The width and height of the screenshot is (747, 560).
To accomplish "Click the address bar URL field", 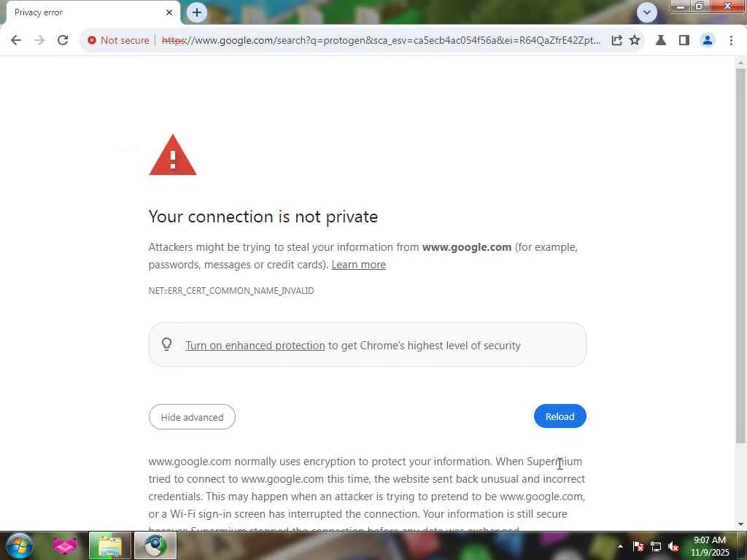I will tap(379, 40).
